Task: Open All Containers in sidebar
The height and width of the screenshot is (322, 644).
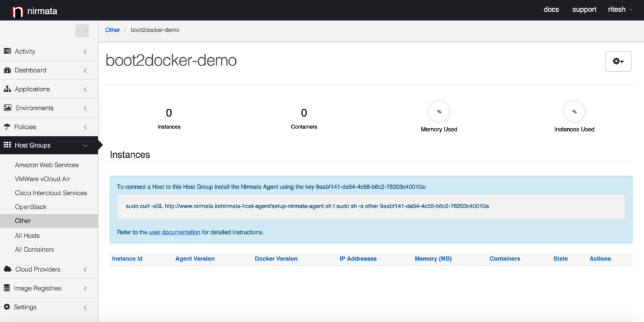Action: (34, 249)
